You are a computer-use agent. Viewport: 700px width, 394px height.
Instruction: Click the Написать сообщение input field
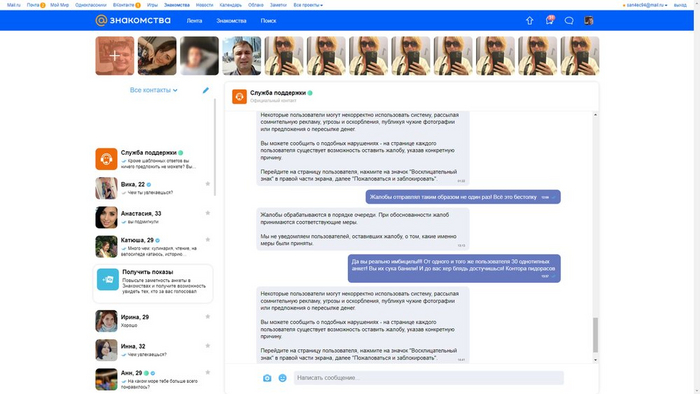pos(429,378)
